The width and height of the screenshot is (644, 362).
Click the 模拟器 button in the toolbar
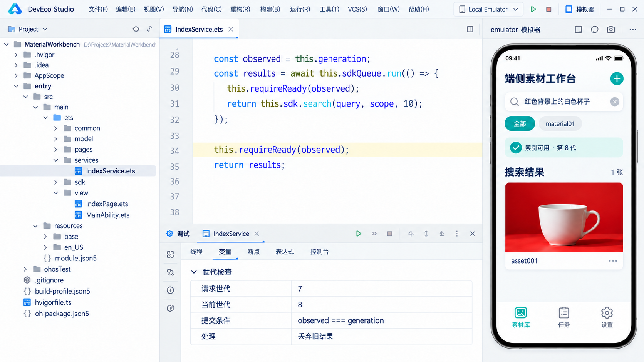[x=579, y=9]
